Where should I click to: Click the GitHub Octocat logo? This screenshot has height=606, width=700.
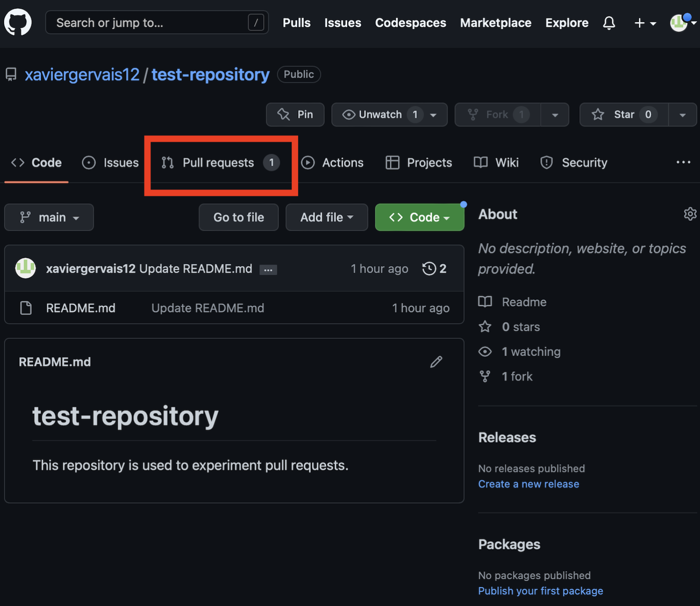point(18,22)
